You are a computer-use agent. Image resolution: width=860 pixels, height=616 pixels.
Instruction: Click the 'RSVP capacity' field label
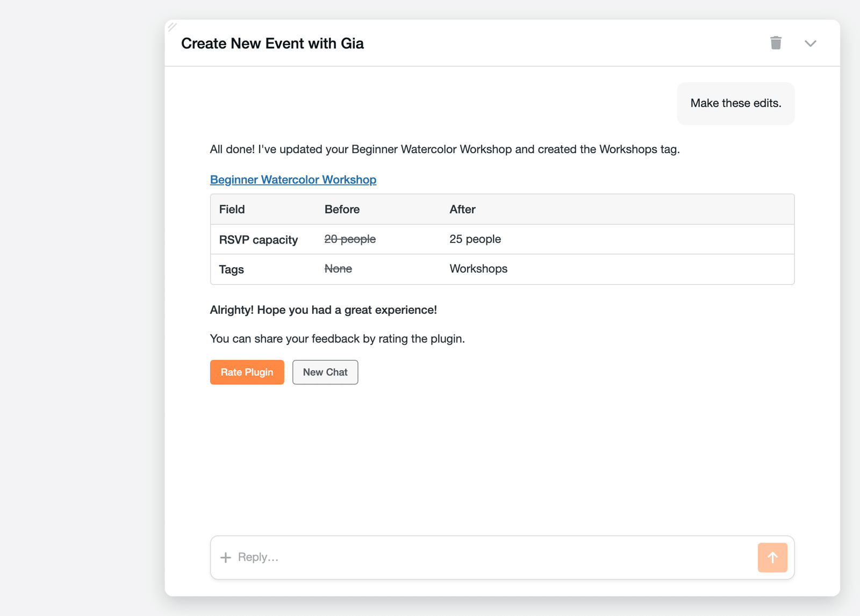(259, 240)
